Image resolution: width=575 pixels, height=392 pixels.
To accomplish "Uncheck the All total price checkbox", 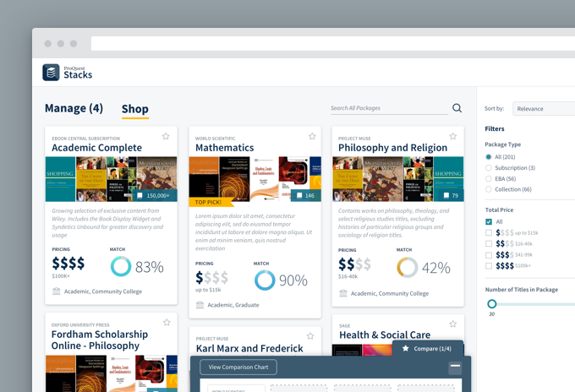I will 489,221.
